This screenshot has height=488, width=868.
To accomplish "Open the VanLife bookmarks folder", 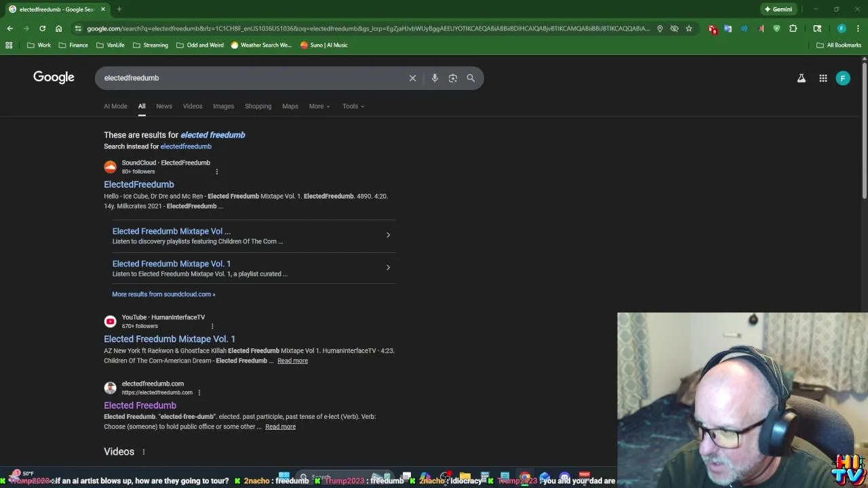I will pos(111,45).
